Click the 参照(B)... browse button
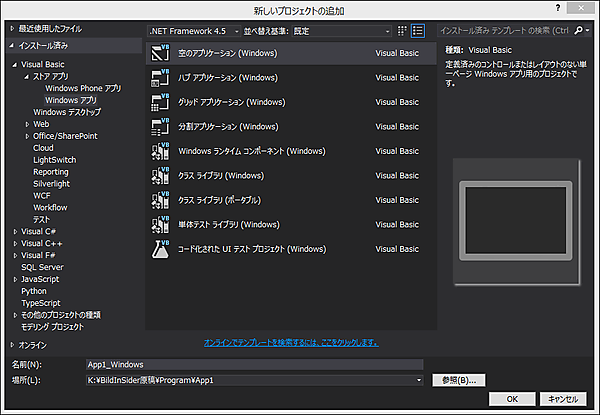 (458, 380)
